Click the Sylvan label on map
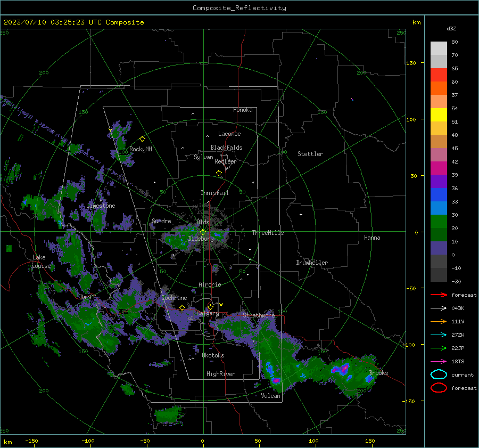Viewport: 479px width, 448px height. click(x=203, y=157)
